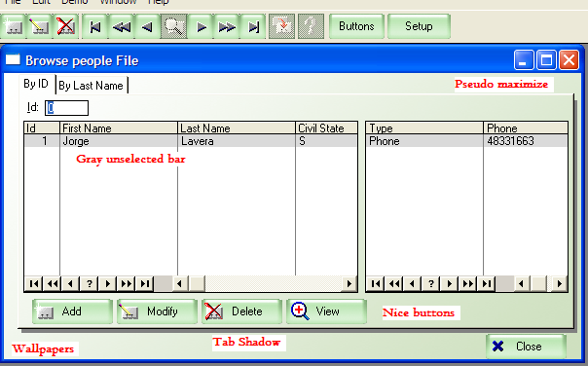Click the View button with magnifier
The image size is (588, 366).
click(327, 311)
